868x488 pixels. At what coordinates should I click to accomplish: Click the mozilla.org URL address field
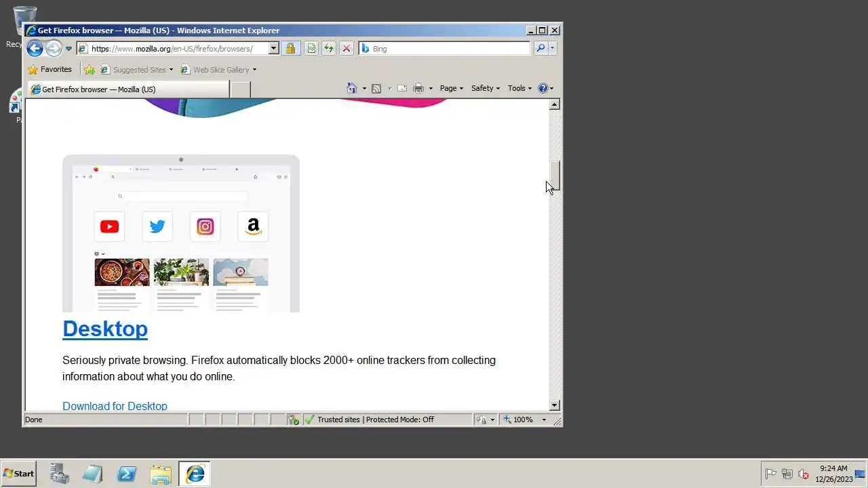point(172,49)
